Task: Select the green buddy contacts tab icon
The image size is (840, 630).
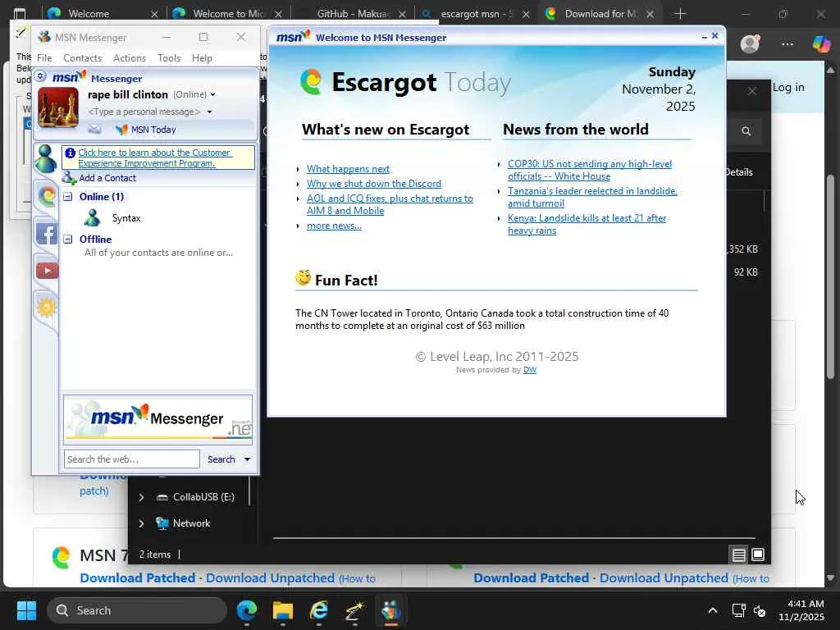Action: (46, 158)
